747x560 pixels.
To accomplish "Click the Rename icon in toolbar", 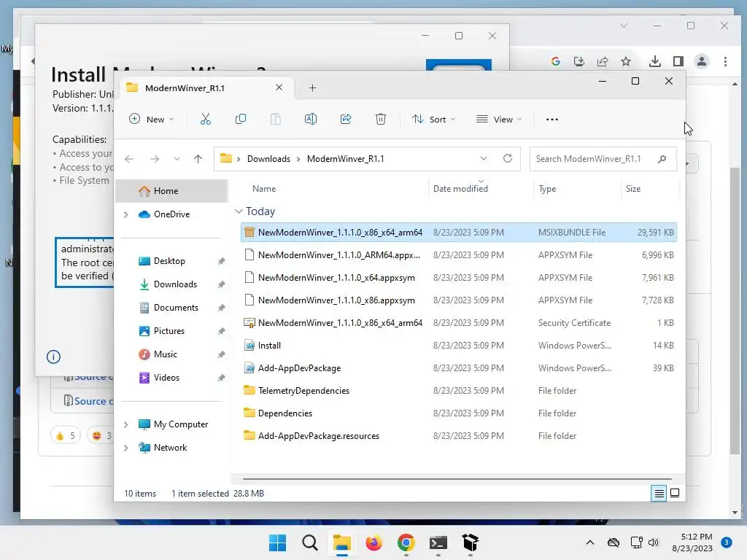I will pyautogui.click(x=311, y=119).
